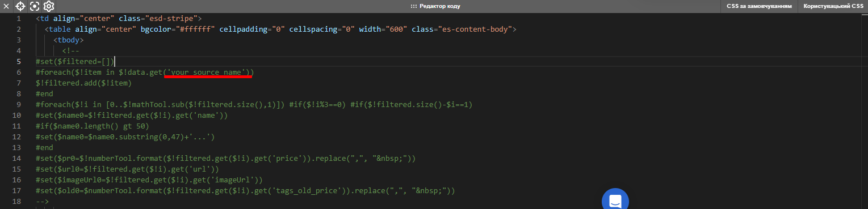Click line number 18 in gutter

pos(16,202)
